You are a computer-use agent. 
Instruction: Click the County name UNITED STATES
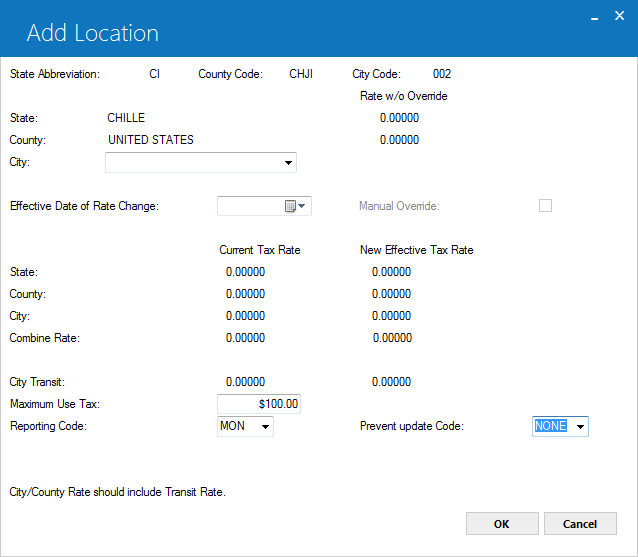pyautogui.click(x=151, y=140)
